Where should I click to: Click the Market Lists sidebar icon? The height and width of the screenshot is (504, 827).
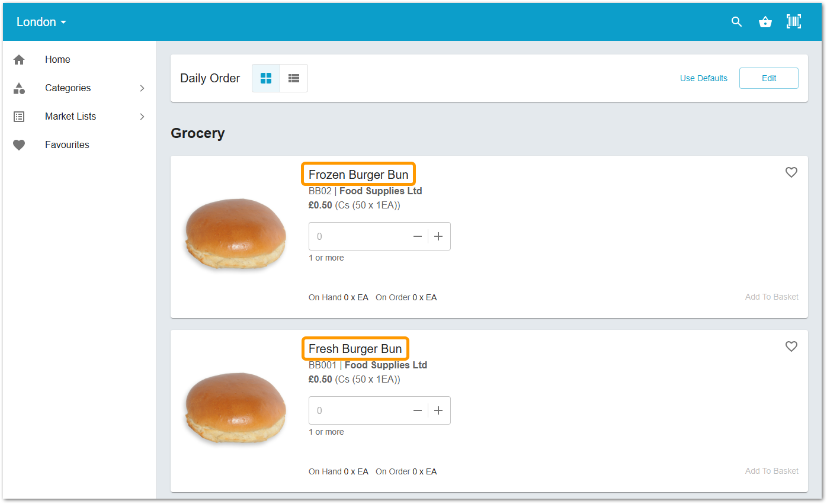click(19, 117)
